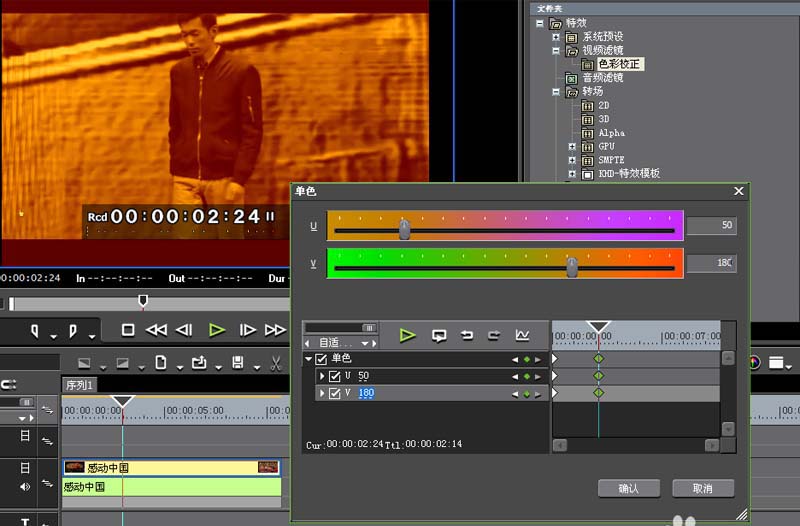800x526 pixels.
Task: Uncheck the U 50 parameter checkbox
Action: point(335,377)
